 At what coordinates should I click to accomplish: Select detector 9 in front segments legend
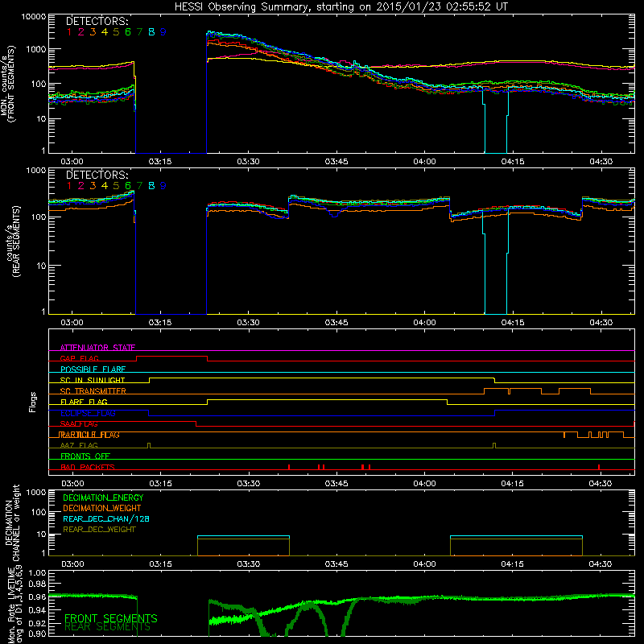(x=163, y=32)
